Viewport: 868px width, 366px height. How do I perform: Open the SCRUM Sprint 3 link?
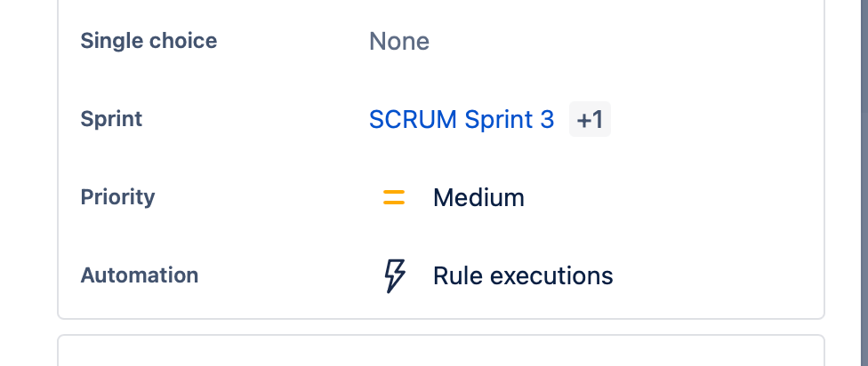click(461, 119)
